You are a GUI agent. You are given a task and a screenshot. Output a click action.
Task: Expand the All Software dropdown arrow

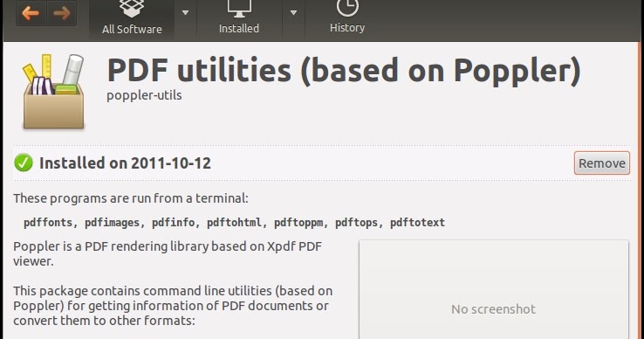tap(186, 13)
